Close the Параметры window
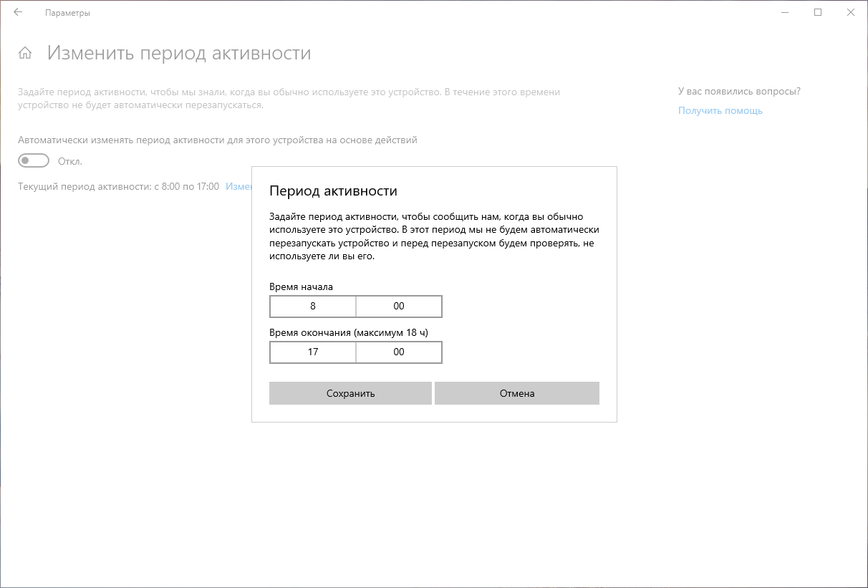868x588 pixels. click(851, 12)
